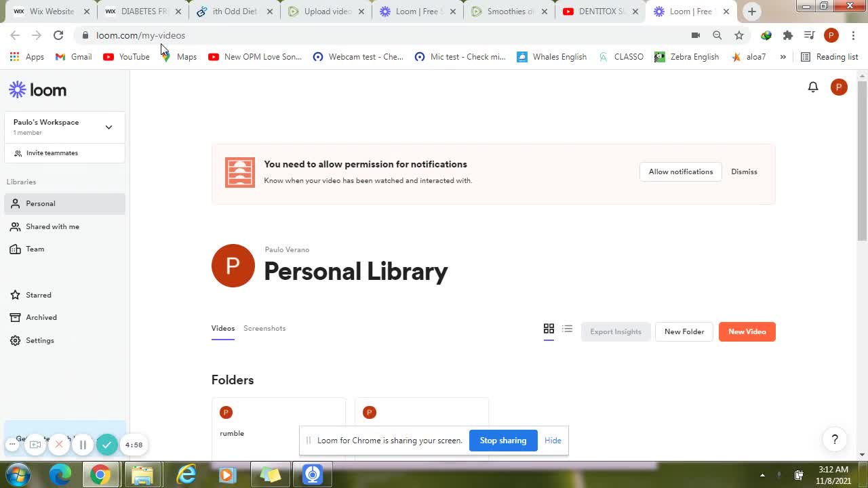Screen dimensions: 868x488
Task: Switch to the Screenshots tab
Action: (264, 328)
